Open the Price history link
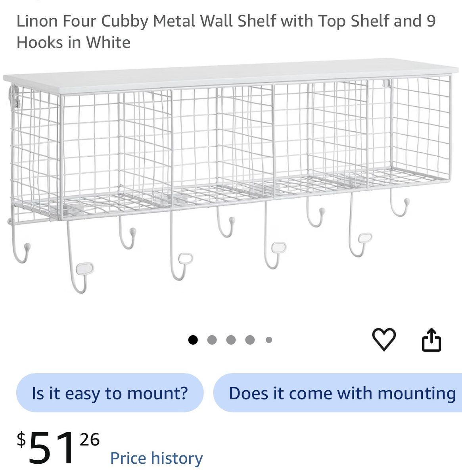Viewport: 462px width, 476px height. 156,458
